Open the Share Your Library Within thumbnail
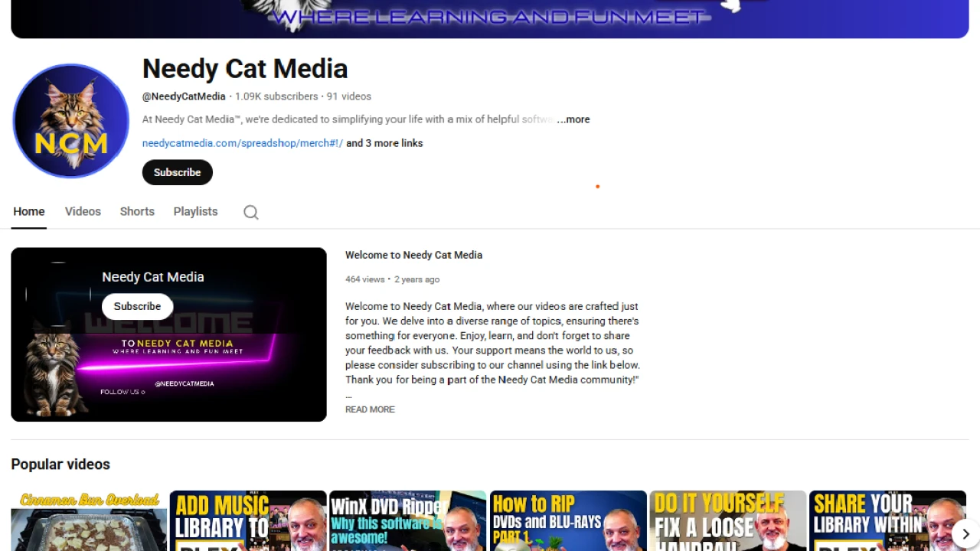The height and width of the screenshot is (551, 980). click(x=887, y=521)
